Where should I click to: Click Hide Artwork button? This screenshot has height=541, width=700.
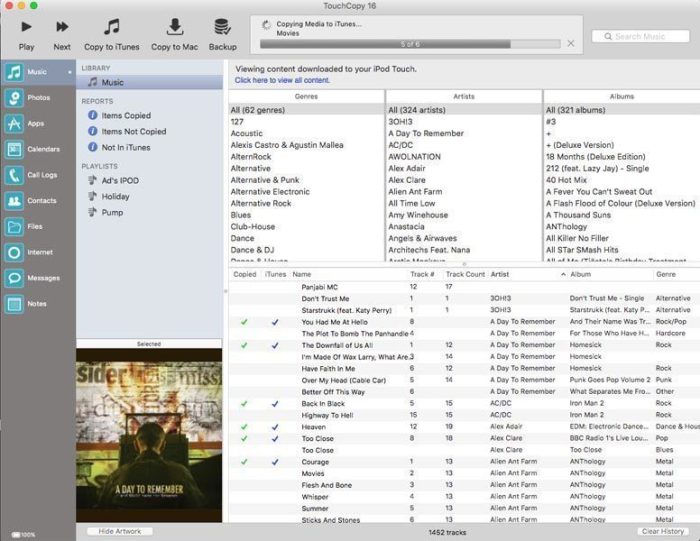(119, 531)
